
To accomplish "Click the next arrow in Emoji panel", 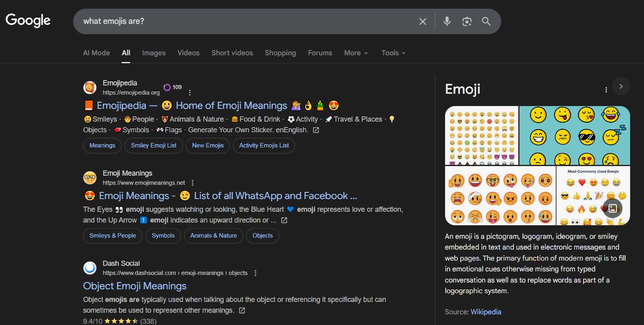I will coord(621,86).
